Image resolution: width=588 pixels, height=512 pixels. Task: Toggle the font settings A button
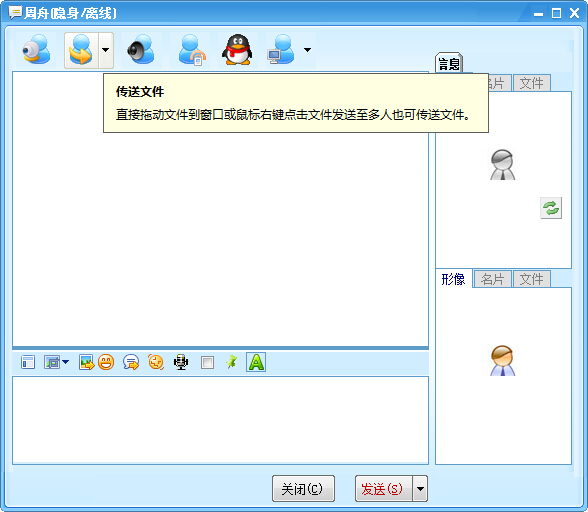click(x=256, y=362)
